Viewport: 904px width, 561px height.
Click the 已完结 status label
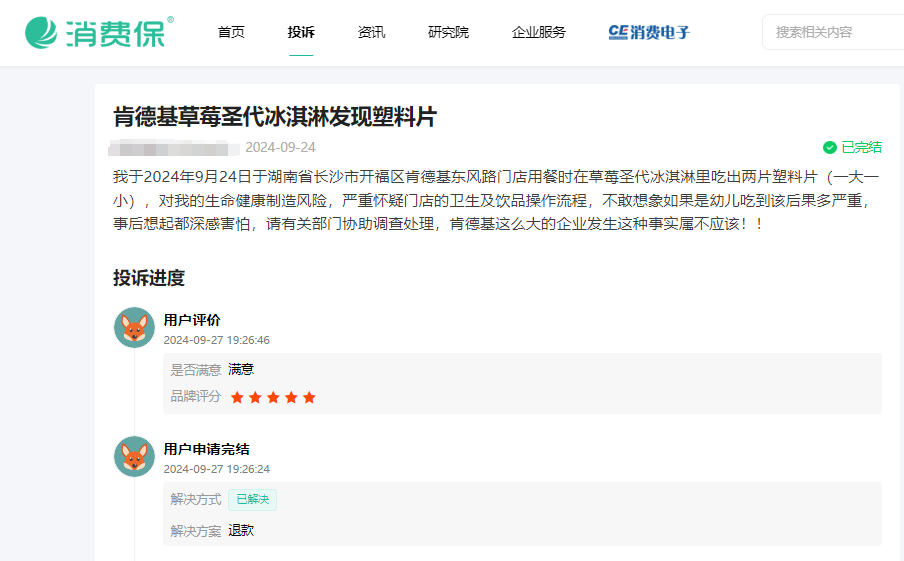861,148
